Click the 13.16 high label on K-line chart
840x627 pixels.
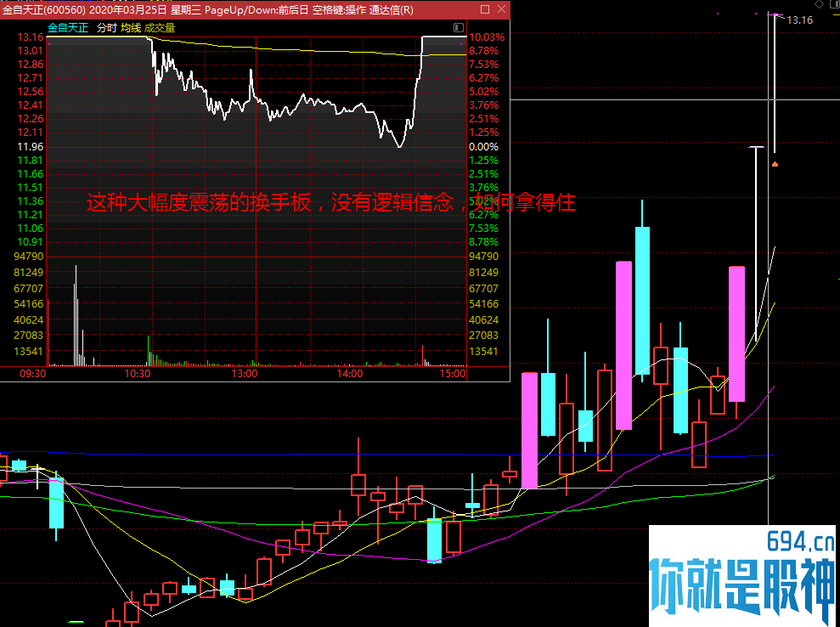point(799,20)
